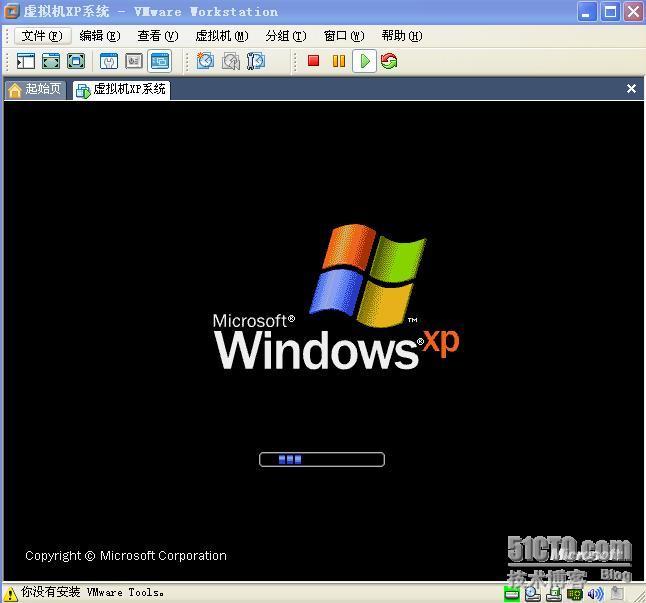Toggle the sidebar panel toolbar icon
Screen dimensions: 646x603
tap(26, 61)
